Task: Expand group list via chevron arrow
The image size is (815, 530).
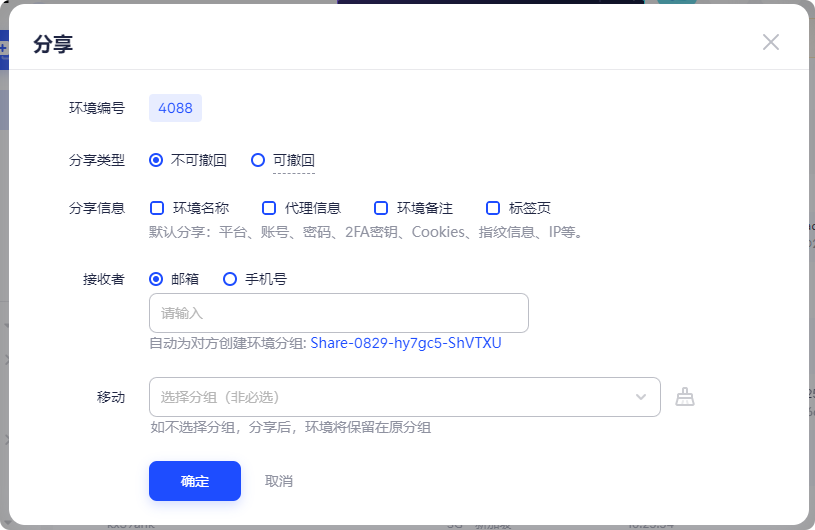Action: pos(640,397)
